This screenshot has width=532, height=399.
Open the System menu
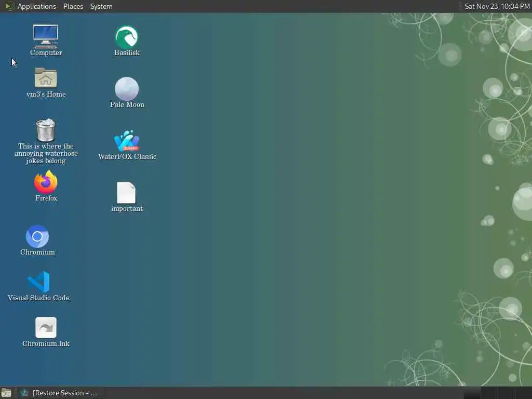[x=101, y=6]
